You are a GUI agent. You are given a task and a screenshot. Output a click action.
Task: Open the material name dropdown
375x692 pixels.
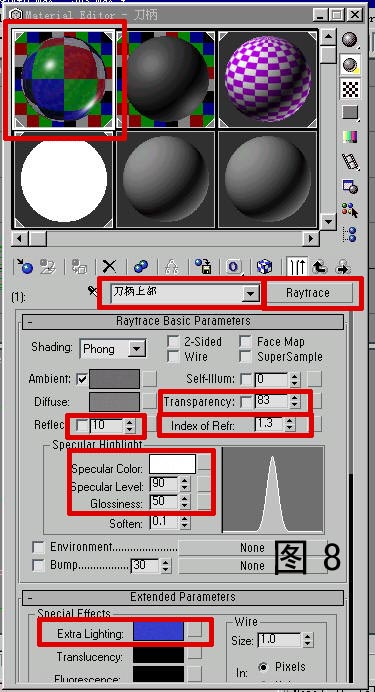click(x=184, y=293)
